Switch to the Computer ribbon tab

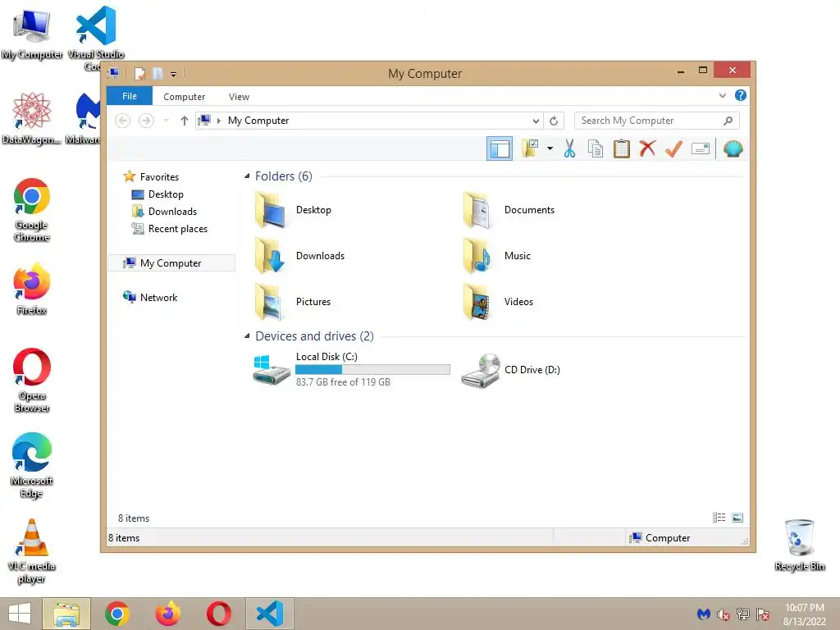click(184, 97)
